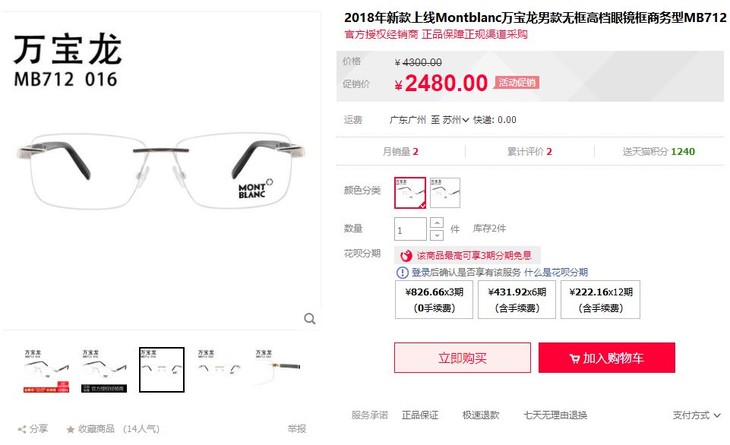
Task: Click the 立即购买 buy now button
Action: [x=462, y=358]
